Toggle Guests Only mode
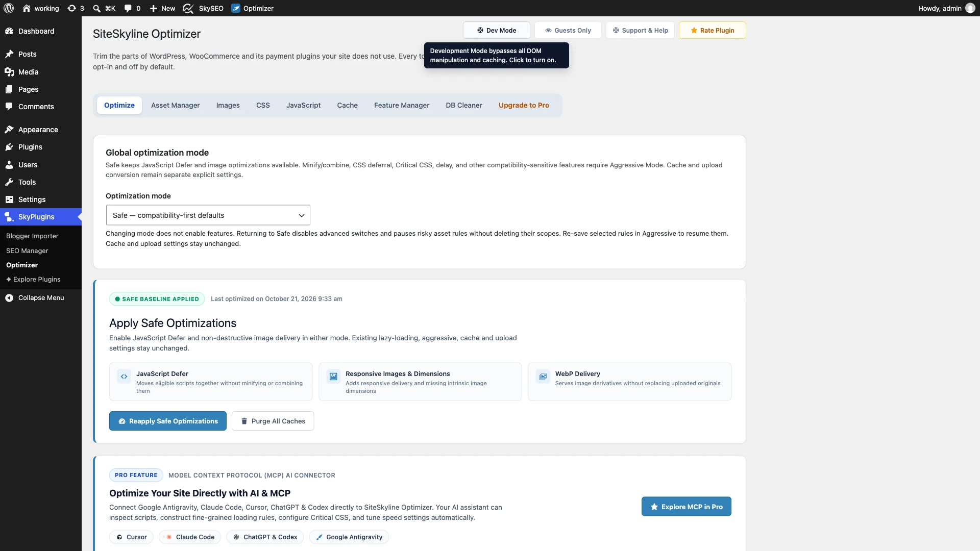 click(568, 30)
